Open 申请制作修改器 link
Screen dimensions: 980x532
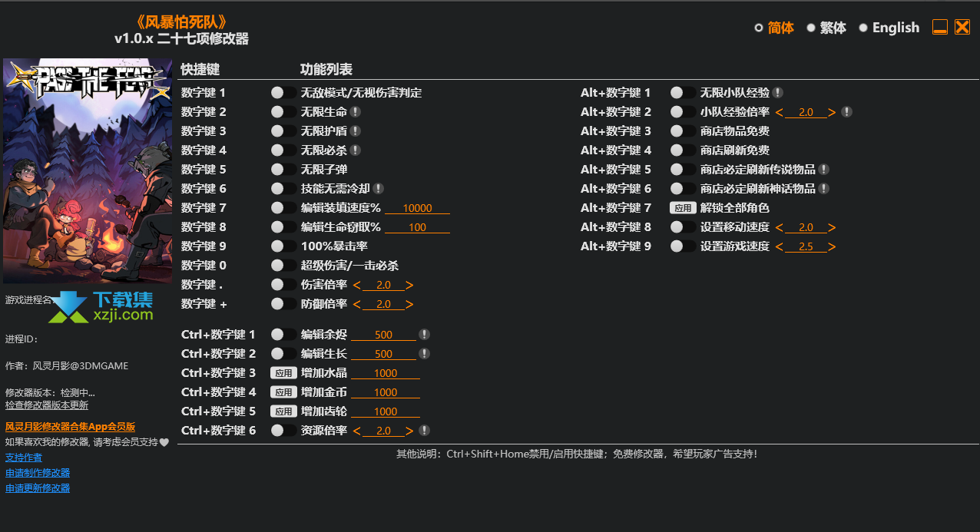point(38,473)
